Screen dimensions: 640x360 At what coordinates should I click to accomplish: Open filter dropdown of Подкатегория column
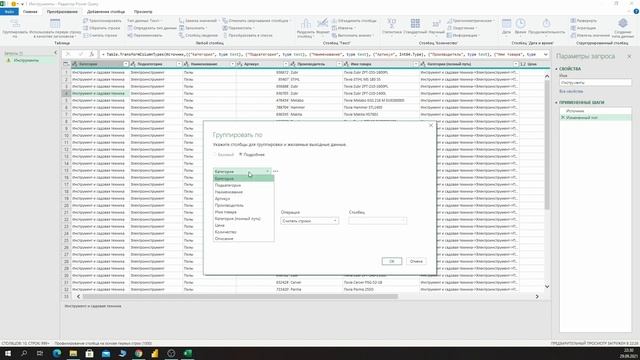[x=179, y=64]
